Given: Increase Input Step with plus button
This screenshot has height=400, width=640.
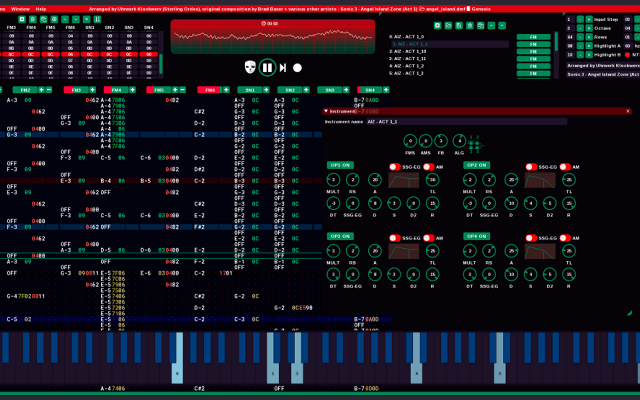Looking at the screenshot, I should click(x=589, y=19).
